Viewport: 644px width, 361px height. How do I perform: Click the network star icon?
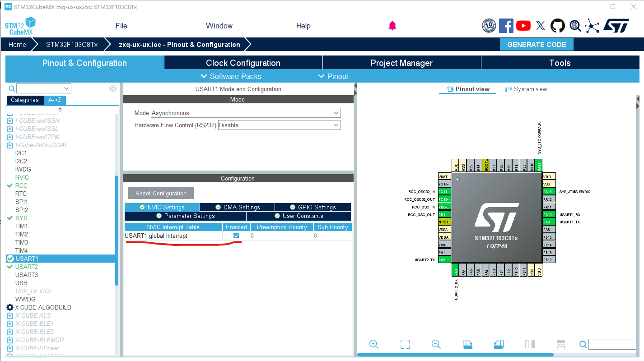pyautogui.click(x=592, y=26)
